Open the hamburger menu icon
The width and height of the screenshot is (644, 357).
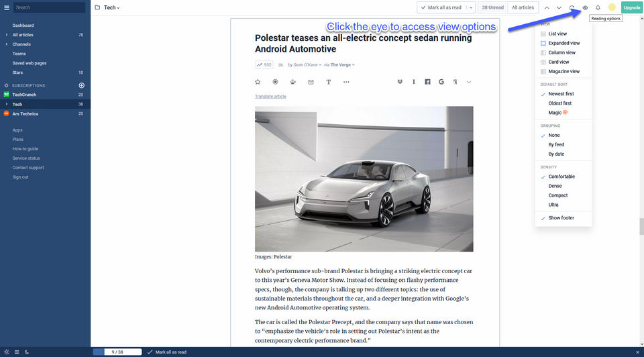7,7
